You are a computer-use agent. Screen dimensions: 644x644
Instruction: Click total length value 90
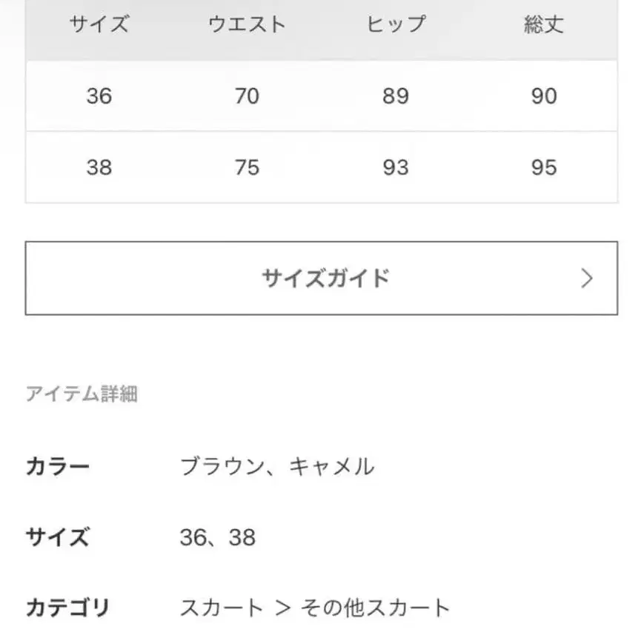[545, 96]
